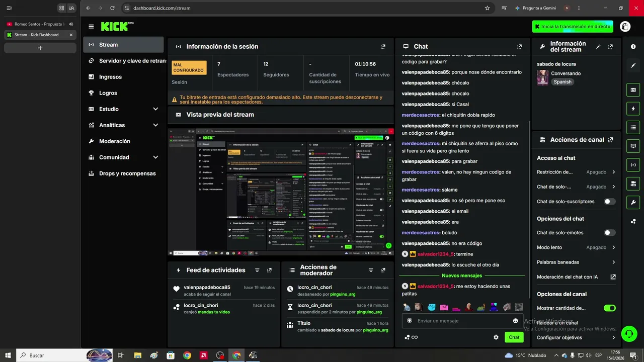This screenshot has width=644, height=362.
Task: Pop out the Chat panel
Action: tap(520, 47)
